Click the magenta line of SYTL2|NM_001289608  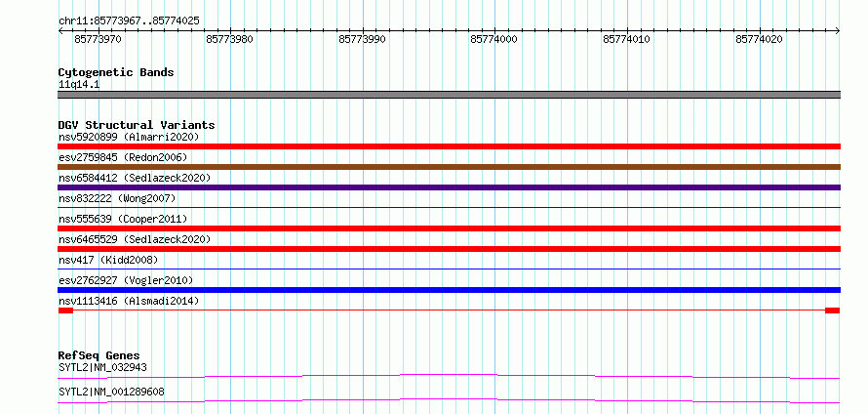pyautogui.click(x=449, y=400)
